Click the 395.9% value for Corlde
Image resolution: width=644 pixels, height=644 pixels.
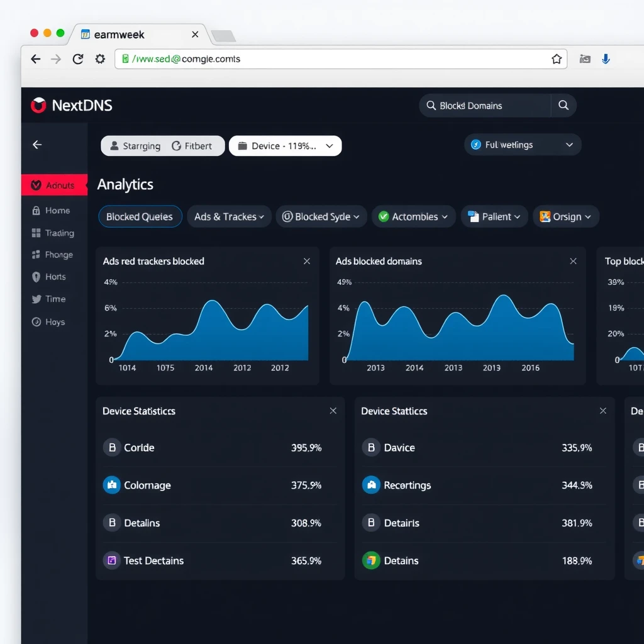point(306,448)
